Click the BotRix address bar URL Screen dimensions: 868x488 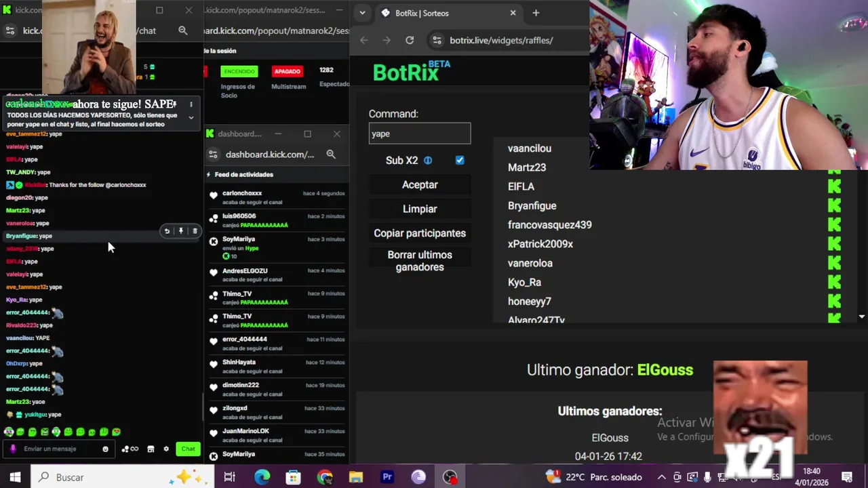[501, 40]
